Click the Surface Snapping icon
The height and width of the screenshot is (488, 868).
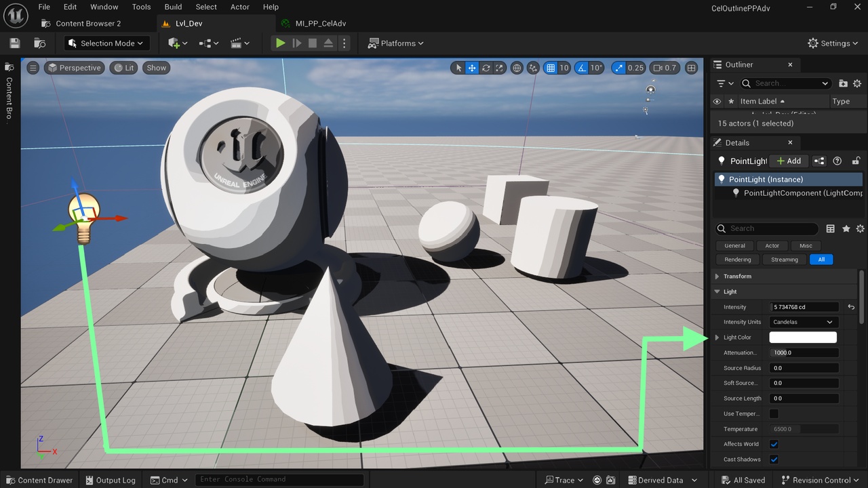coord(533,68)
